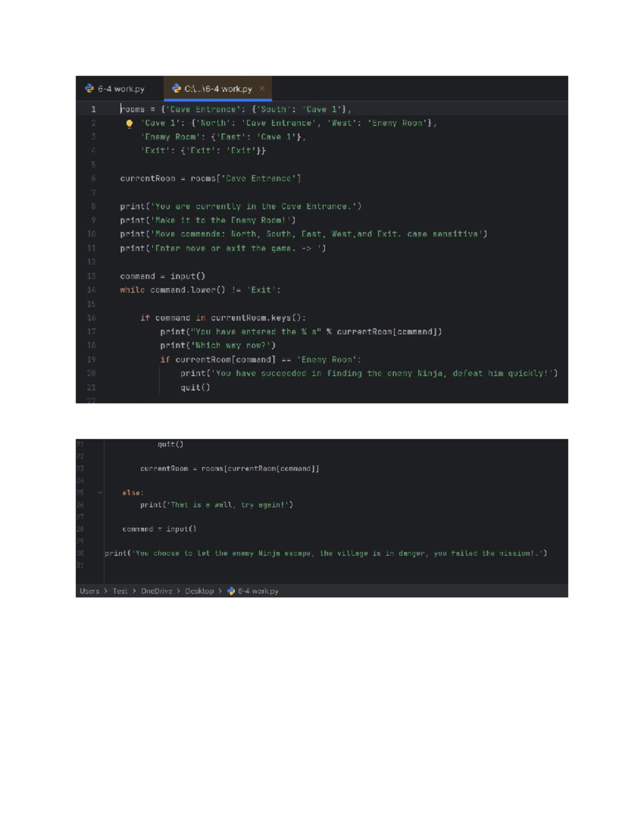644x834 pixels.
Task: Navigate to the OneDrive breadcrumb
Action: [156, 591]
